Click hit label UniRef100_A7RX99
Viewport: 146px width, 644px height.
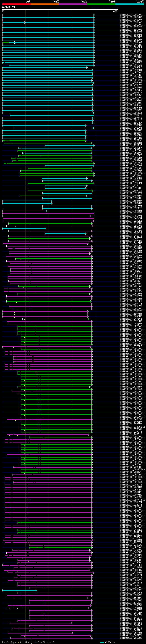click(x=131, y=550)
